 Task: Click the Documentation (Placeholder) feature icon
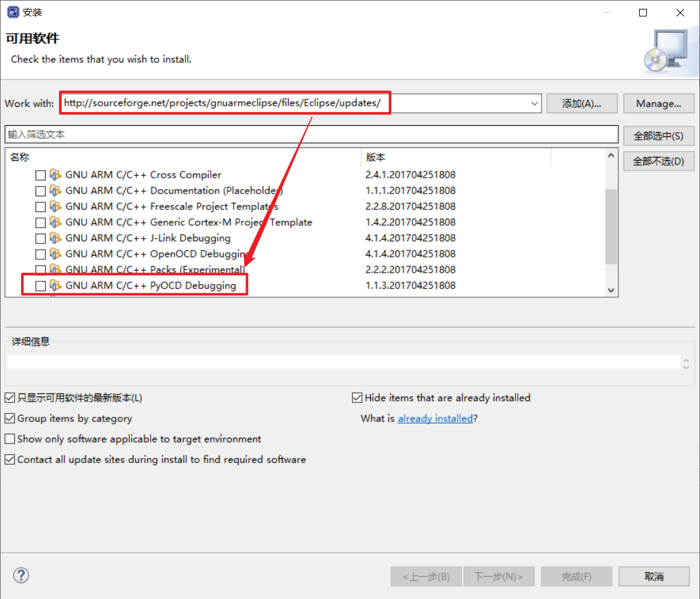click(55, 190)
